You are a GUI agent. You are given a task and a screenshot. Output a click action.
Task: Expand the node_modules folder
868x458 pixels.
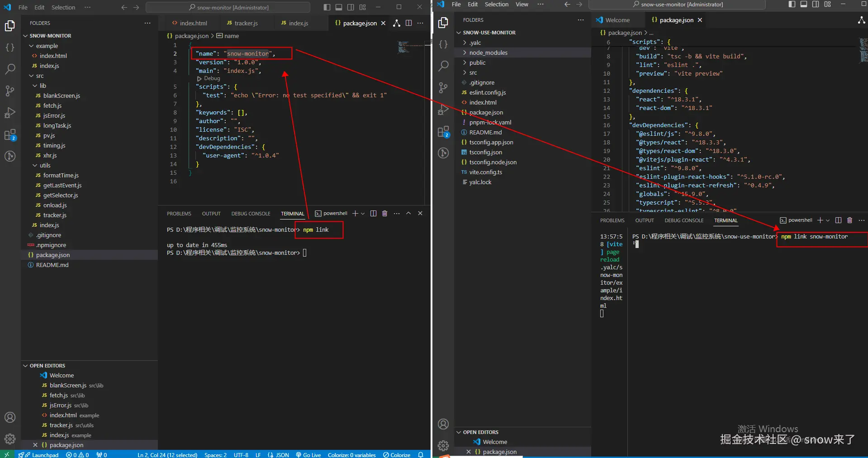coord(488,52)
